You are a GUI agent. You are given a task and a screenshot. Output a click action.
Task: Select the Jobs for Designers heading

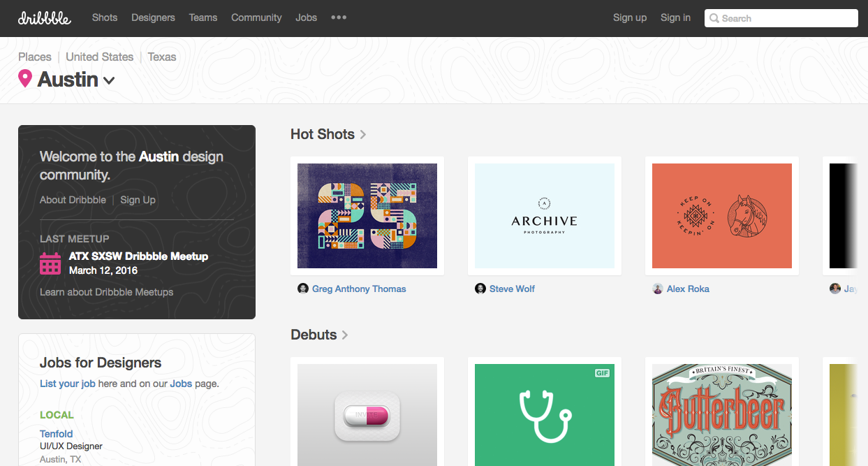pos(101,363)
